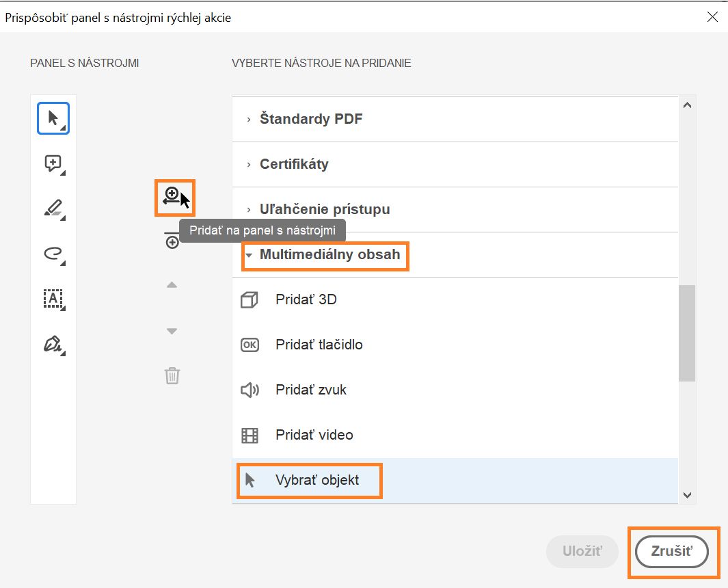Select the text box tool icon
The height and width of the screenshot is (588, 728).
point(53,299)
